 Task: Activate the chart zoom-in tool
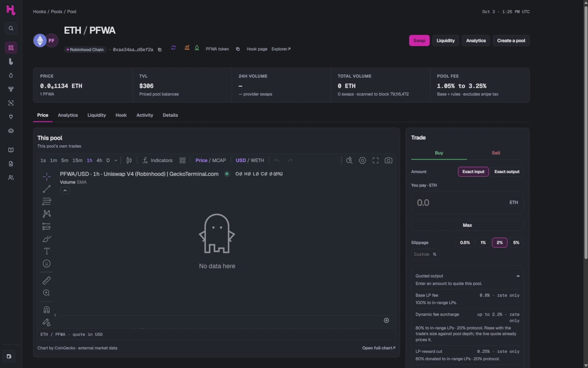click(47, 293)
